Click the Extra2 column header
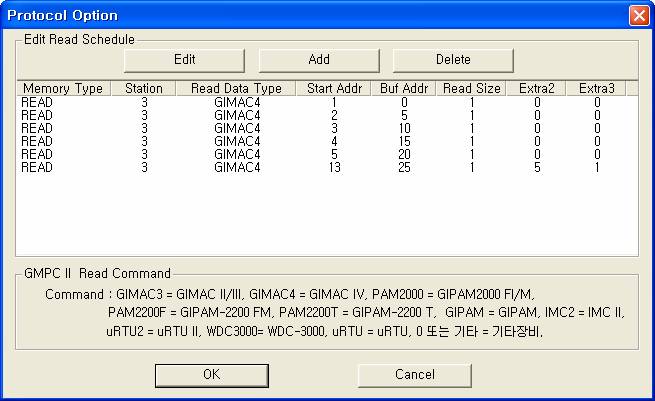 (537, 89)
